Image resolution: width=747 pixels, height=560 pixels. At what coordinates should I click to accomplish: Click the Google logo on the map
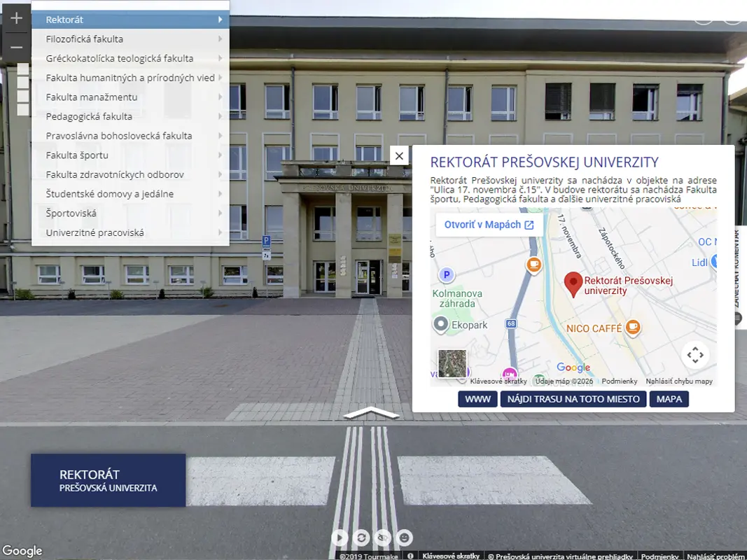click(x=574, y=367)
